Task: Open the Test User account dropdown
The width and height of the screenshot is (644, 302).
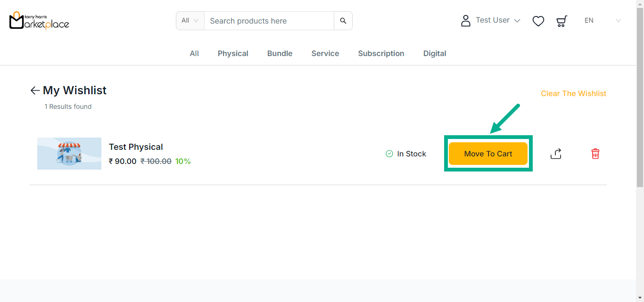Action: click(498, 20)
